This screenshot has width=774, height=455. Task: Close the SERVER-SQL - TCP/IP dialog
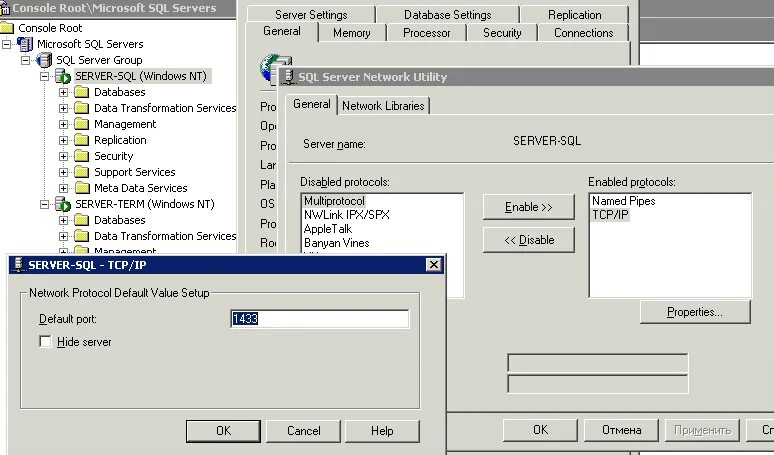(x=433, y=265)
